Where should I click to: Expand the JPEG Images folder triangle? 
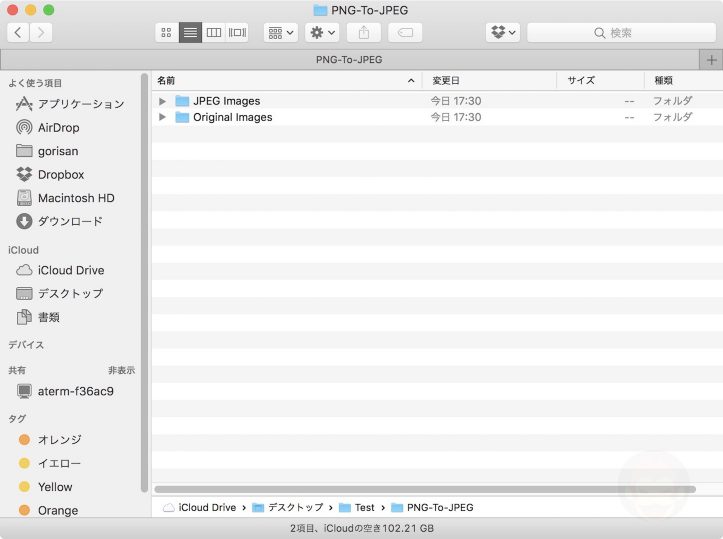coord(162,101)
